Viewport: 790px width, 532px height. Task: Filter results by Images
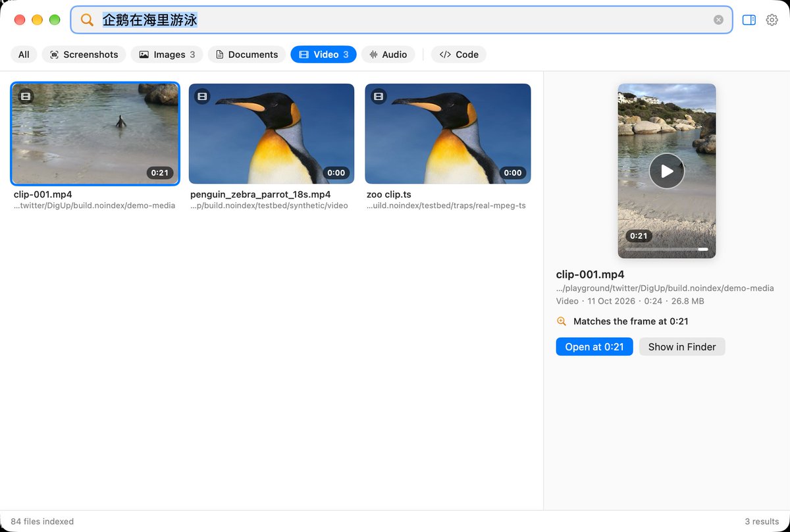tap(167, 55)
